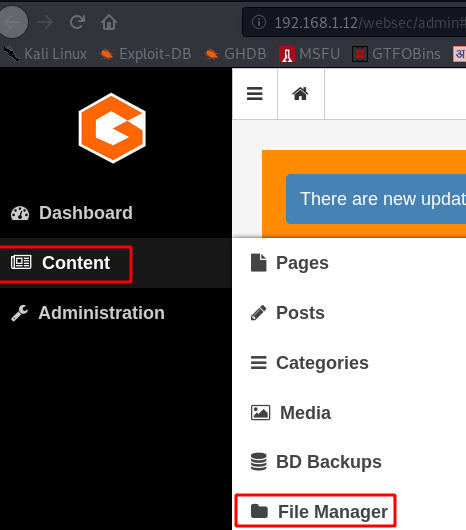Click the orange Gila CMS logo
Image resolution: width=466 pixels, height=530 pixels.
click(x=112, y=128)
